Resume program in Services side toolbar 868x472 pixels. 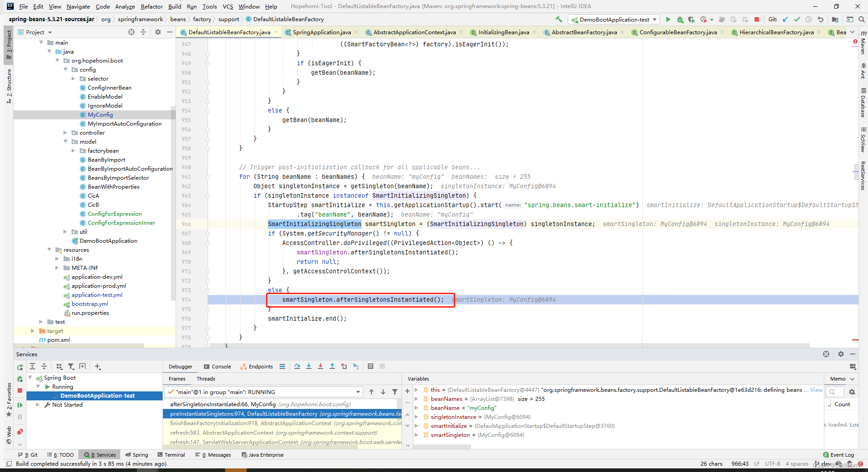(x=20, y=405)
